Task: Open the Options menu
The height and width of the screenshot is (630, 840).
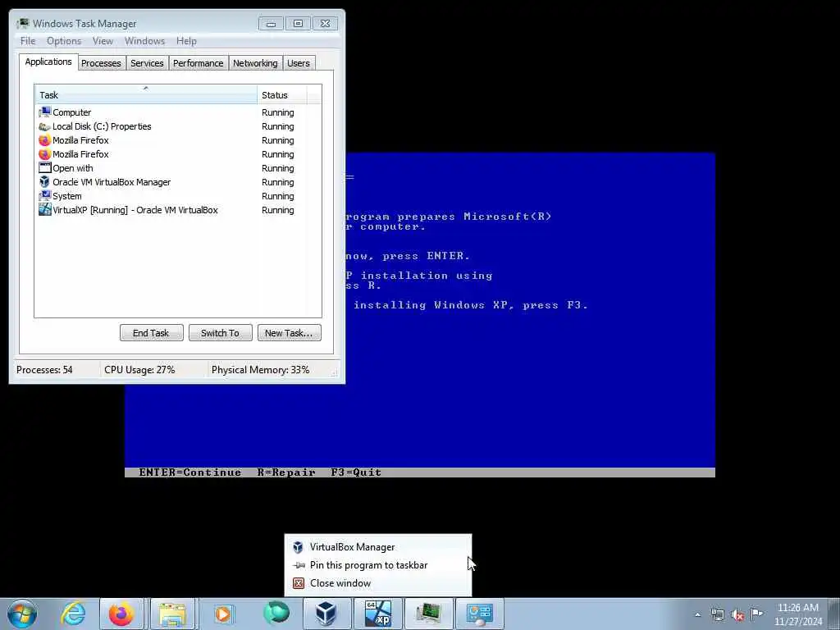Action: click(64, 41)
